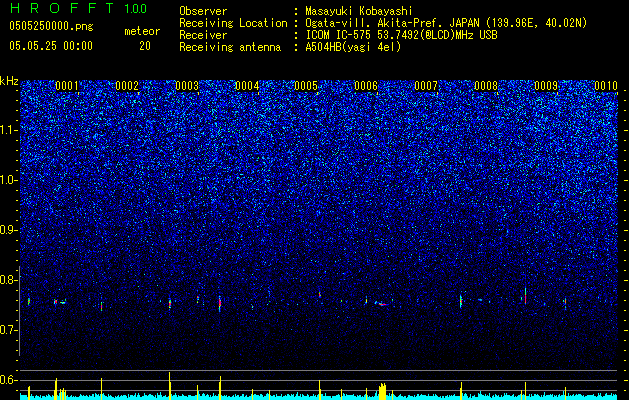Click the wide yellow peak cluster after 0006
629x400 pixels.
pyautogui.click(x=383, y=392)
